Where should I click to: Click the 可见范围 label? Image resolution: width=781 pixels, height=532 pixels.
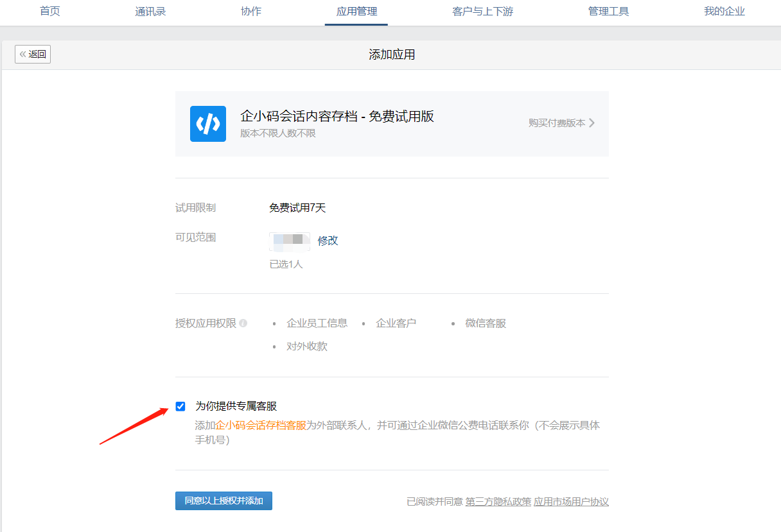point(196,237)
